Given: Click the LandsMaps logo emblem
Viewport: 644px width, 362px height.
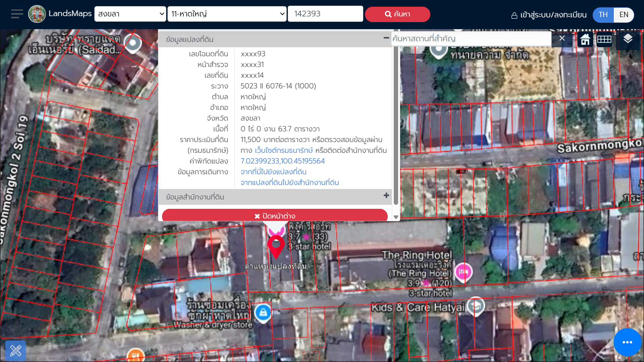Looking at the screenshot, I should pos(37,14).
